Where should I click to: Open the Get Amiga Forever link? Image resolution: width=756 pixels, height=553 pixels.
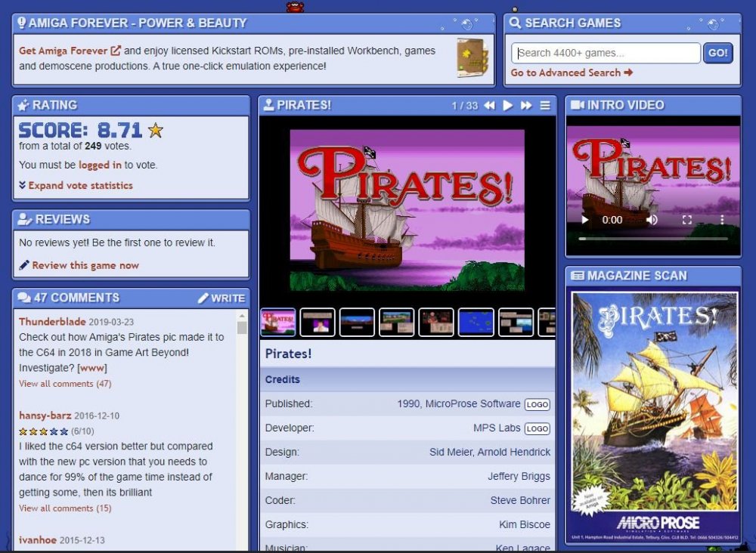[x=70, y=51]
